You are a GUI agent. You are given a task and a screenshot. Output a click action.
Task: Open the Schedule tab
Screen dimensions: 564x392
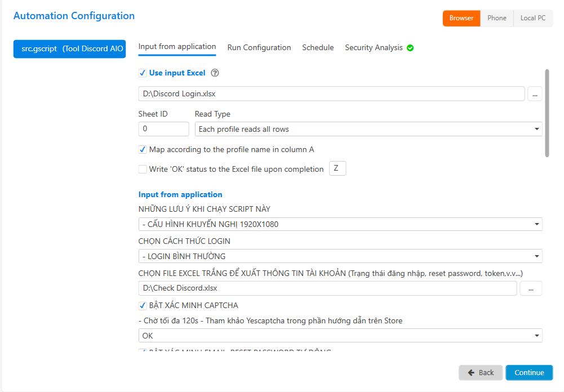pyautogui.click(x=318, y=48)
